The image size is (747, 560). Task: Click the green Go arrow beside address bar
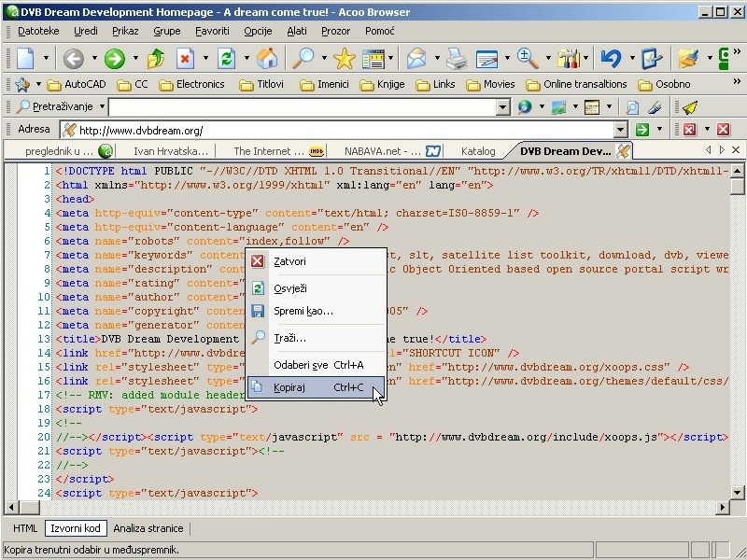tap(642, 130)
